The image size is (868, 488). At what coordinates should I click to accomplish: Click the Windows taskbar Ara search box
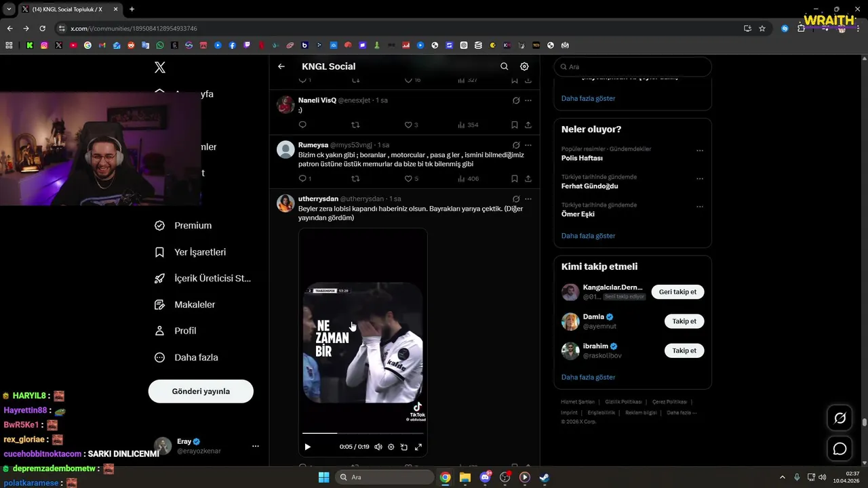[x=384, y=477]
